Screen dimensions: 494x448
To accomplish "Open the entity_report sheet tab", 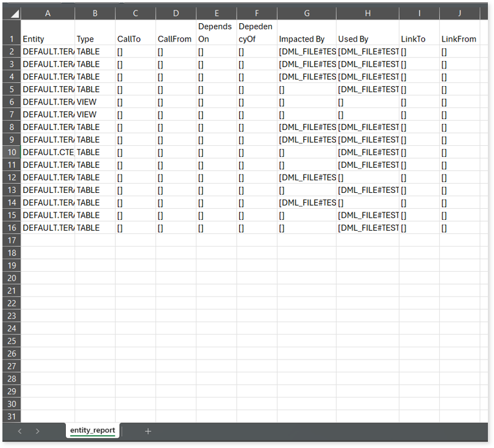I will 93,430.
